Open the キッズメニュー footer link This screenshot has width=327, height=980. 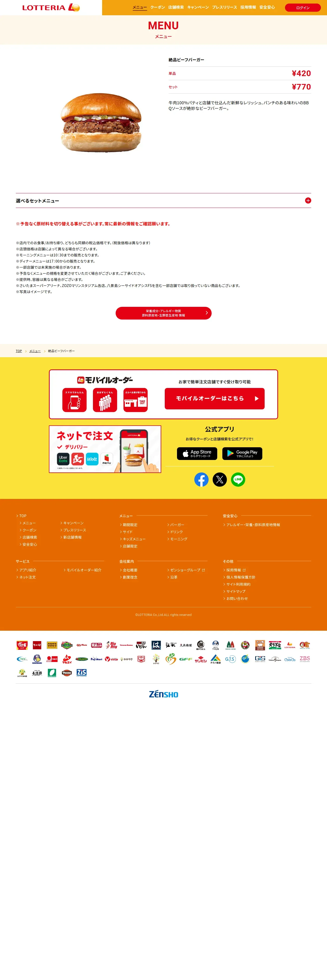tap(134, 539)
